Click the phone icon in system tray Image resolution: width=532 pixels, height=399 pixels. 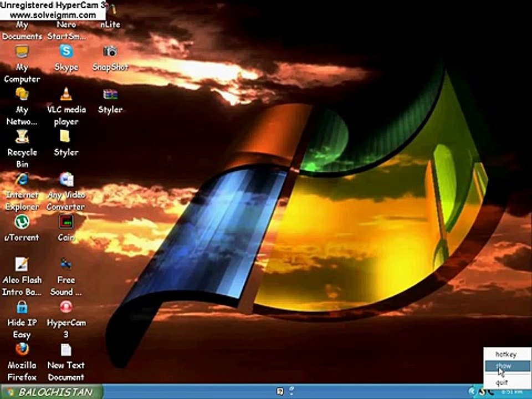[x=491, y=392]
